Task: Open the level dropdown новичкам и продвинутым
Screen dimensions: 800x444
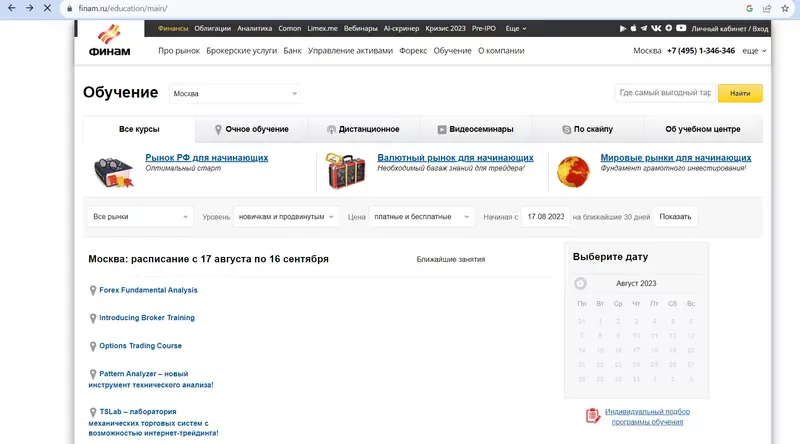Action: [x=286, y=217]
